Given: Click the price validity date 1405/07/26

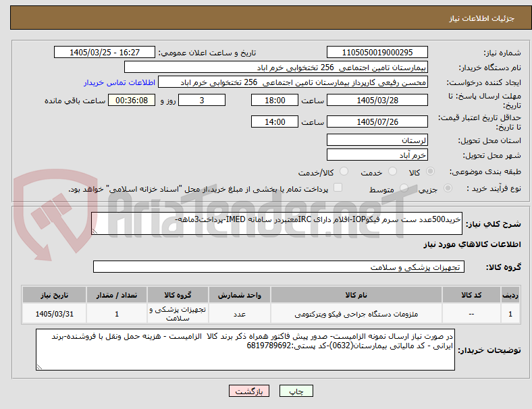Looking at the screenshot, I should 377,121.
